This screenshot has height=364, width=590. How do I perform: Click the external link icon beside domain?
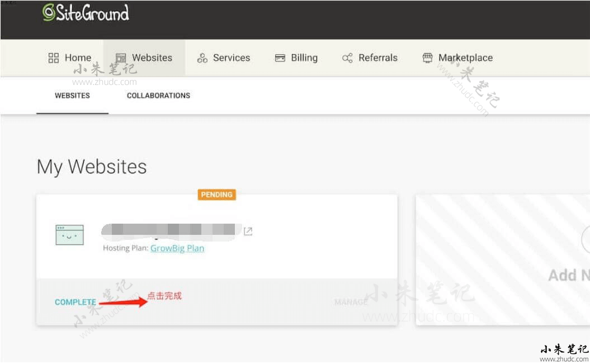248,231
